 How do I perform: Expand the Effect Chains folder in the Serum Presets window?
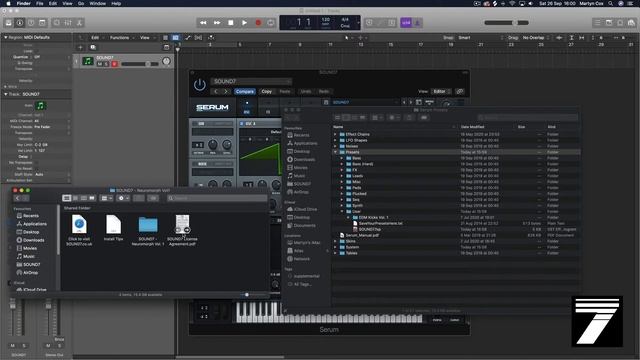[336, 134]
